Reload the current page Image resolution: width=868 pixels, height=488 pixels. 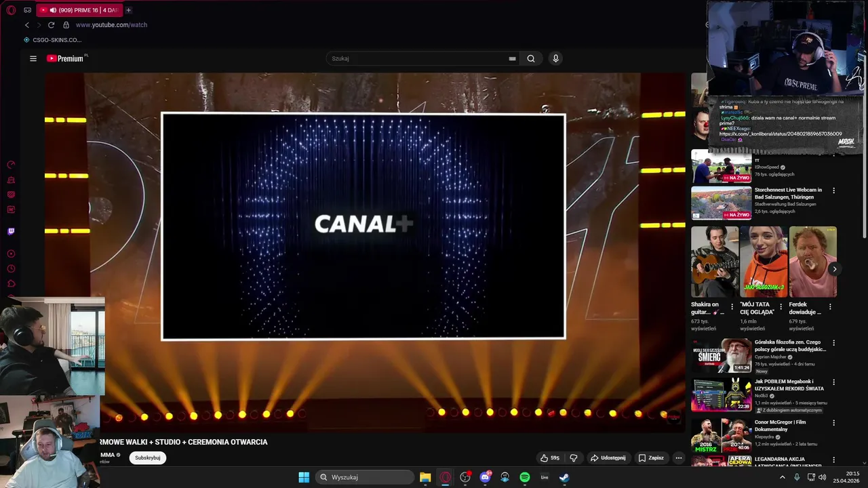(x=51, y=25)
